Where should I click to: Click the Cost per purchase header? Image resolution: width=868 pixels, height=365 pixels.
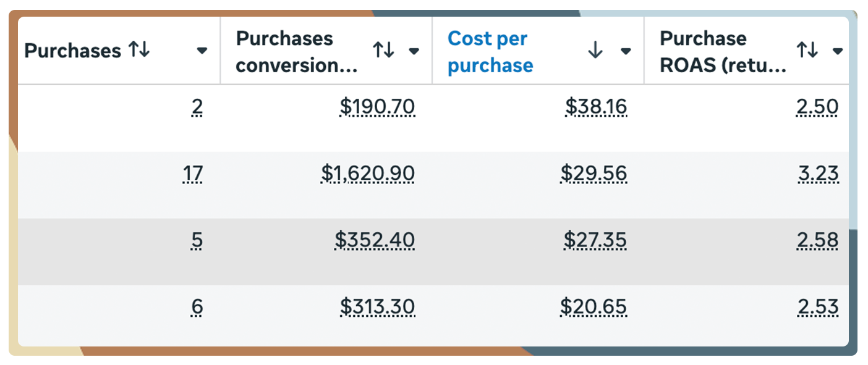pyautogui.click(x=490, y=51)
